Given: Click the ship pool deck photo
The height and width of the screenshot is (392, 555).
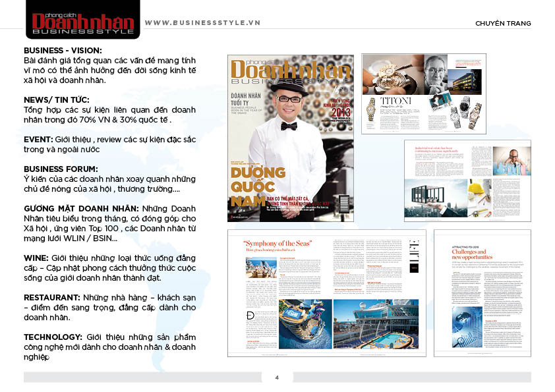Looking at the screenshot, I should point(376,324).
